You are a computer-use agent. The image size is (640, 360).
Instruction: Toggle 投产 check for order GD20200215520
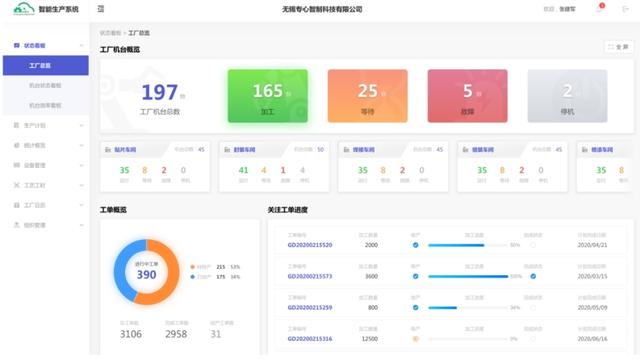(x=416, y=245)
